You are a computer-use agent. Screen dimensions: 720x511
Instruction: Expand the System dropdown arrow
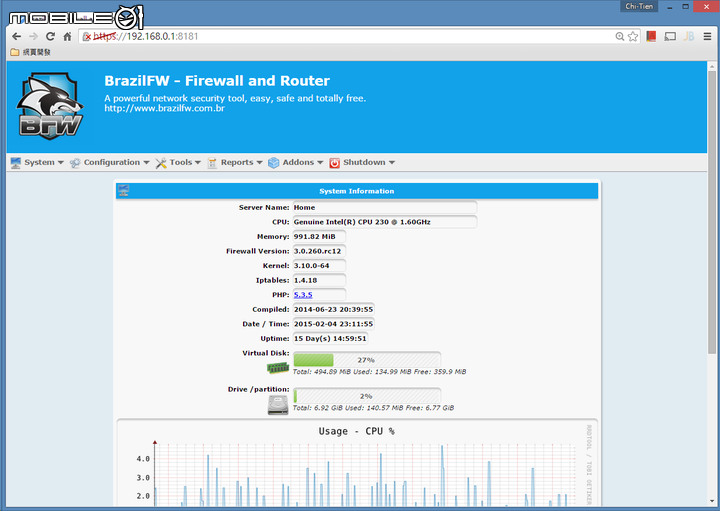[61, 163]
